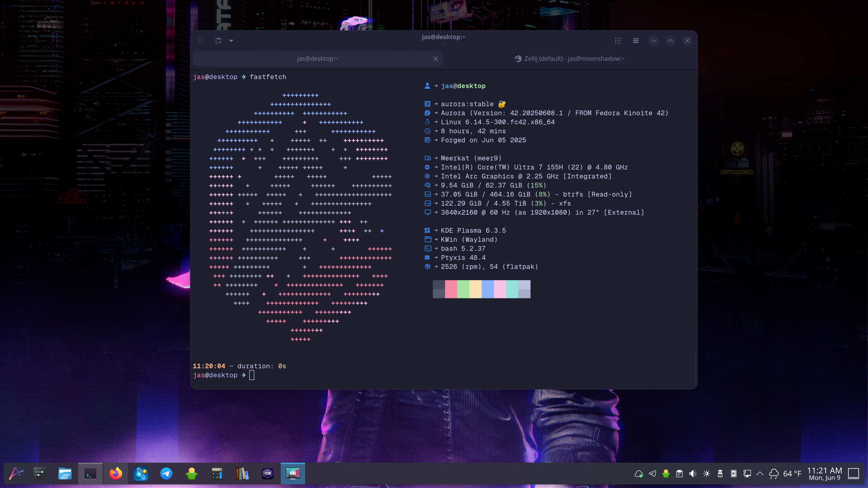Image resolution: width=868 pixels, height=488 pixels.
Task: Open the clipboard tray icon
Action: click(679, 474)
